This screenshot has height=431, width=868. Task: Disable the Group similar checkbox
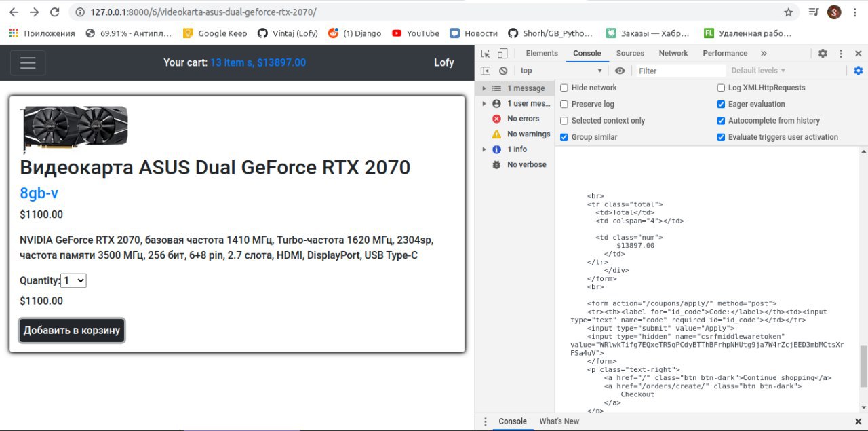pyautogui.click(x=564, y=137)
